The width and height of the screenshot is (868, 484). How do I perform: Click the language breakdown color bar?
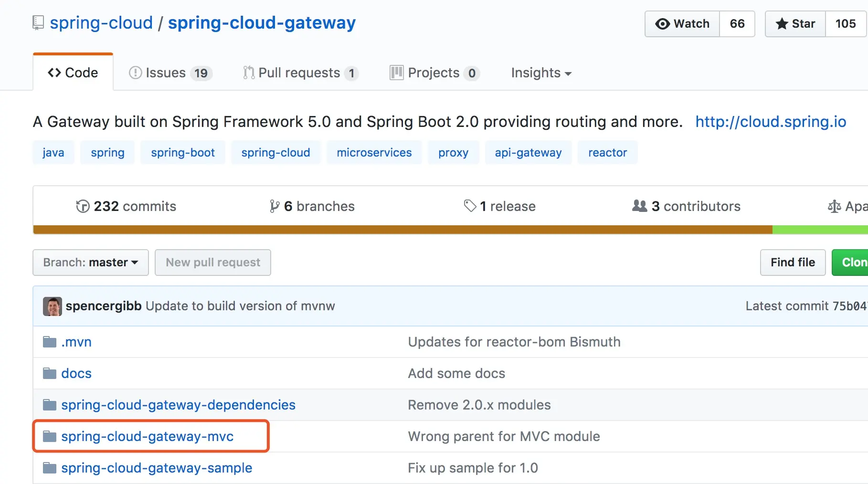(x=402, y=230)
